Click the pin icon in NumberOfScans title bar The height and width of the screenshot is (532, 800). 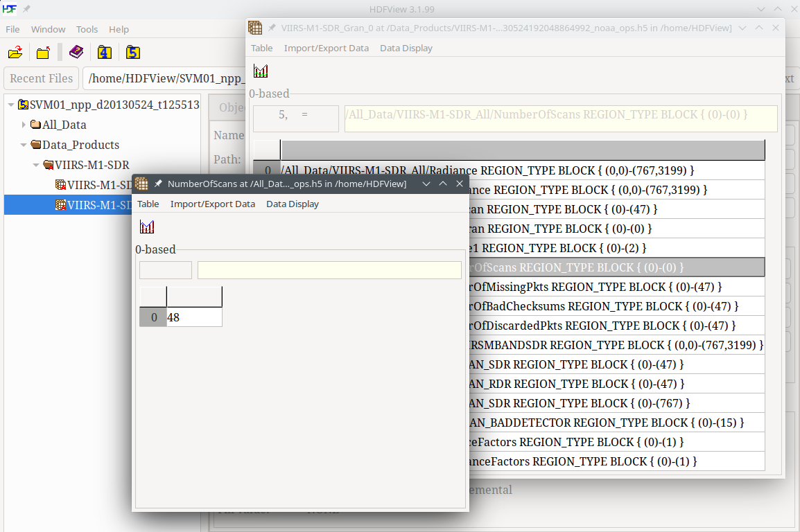click(158, 184)
